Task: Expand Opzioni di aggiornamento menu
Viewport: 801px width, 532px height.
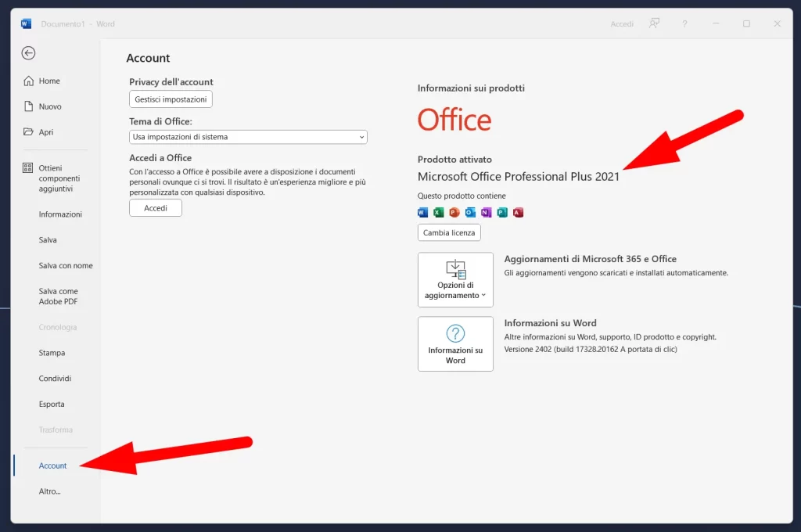Action: point(456,279)
